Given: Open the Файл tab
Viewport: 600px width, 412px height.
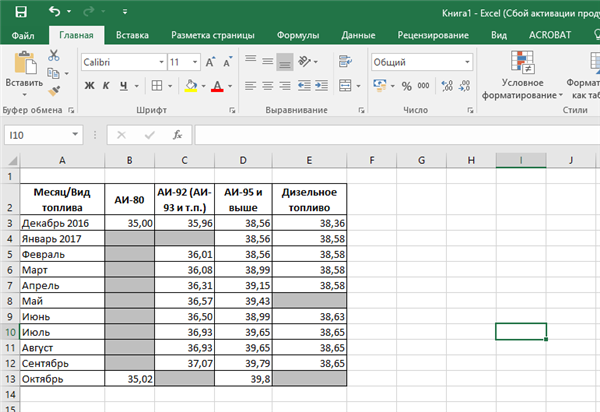Looking at the screenshot, I should (x=23, y=36).
